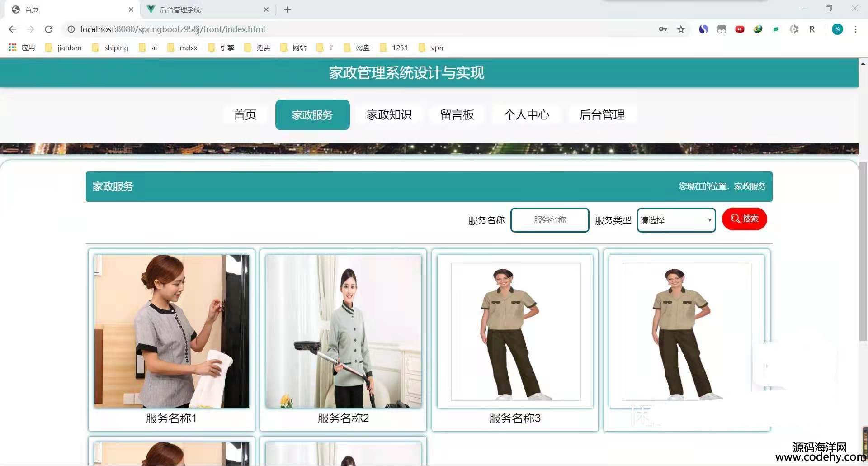
Task: Open the small green chat extension icon
Action: 776,29
